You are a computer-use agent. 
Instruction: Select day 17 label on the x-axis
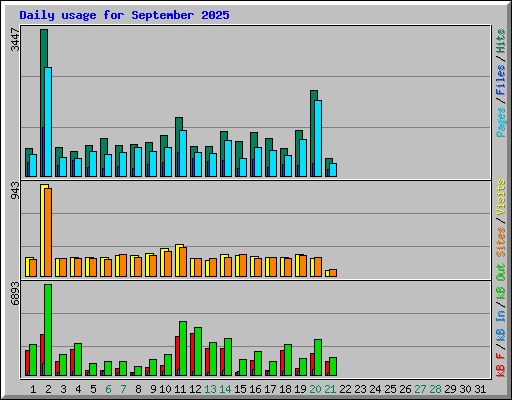tap(270, 389)
